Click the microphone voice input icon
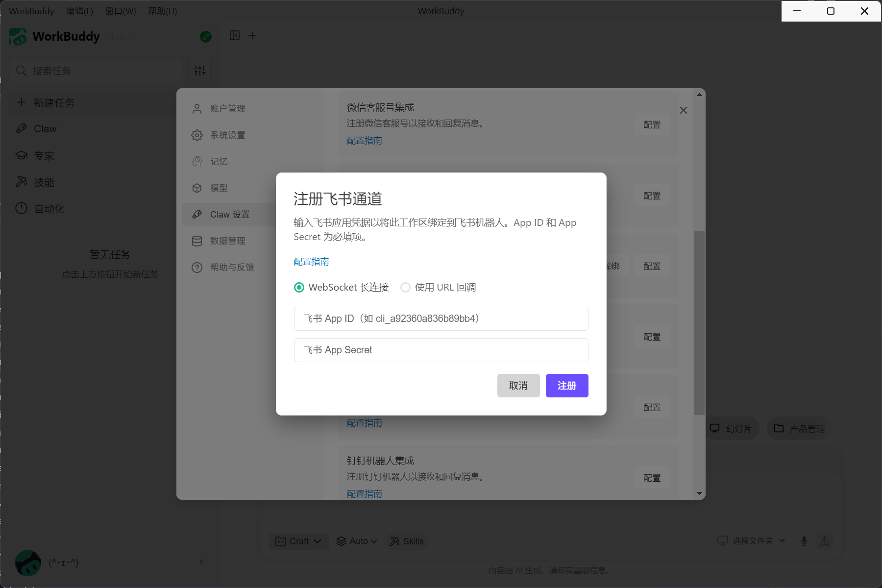This screenshot has height=588, width=882. click(804, 541)
